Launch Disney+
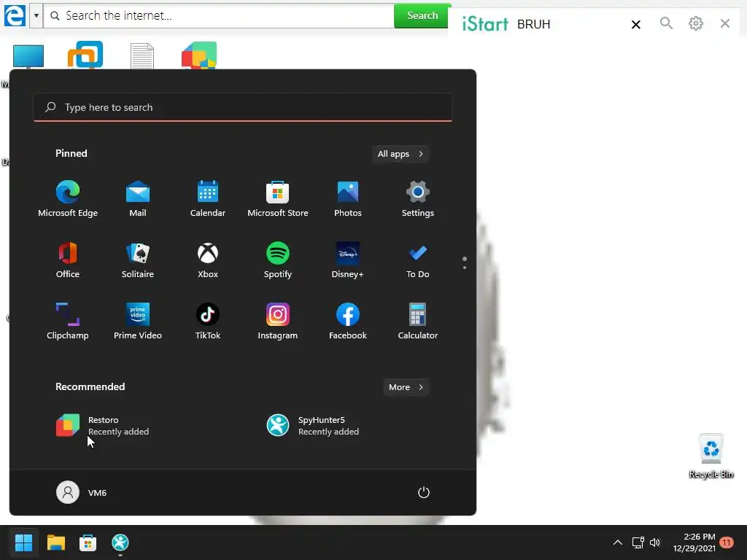Screen dimensions: 747x560 pyautogui.click(x=348, y=260)
